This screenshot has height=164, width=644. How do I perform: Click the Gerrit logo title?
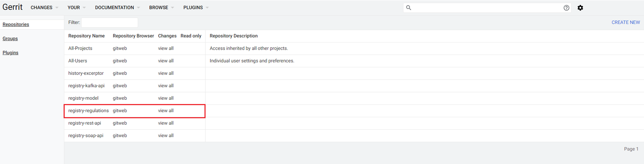click(x=12, y=7)
